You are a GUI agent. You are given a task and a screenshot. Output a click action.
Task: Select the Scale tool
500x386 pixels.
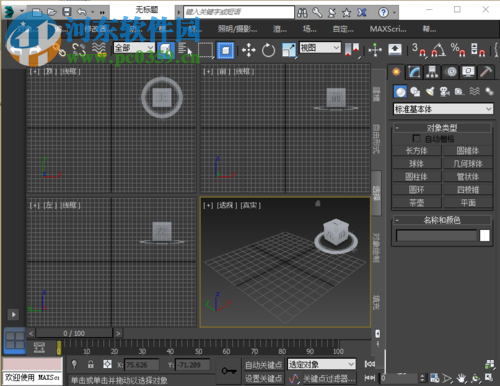tap(289, 50)
